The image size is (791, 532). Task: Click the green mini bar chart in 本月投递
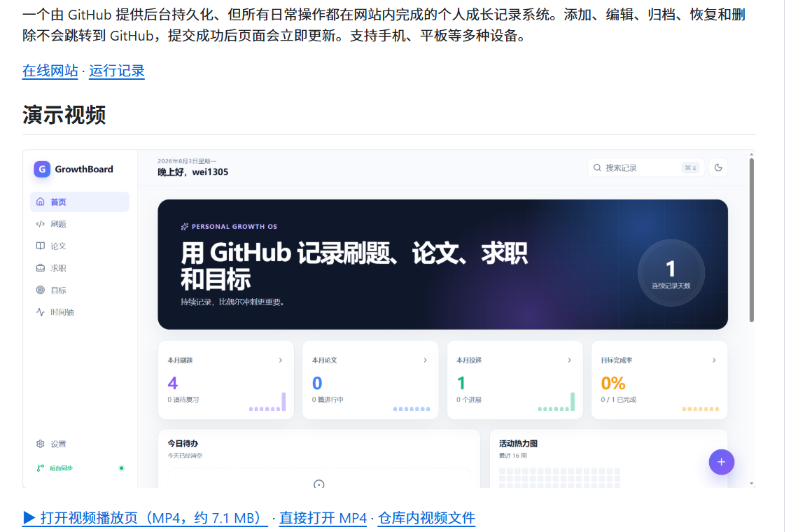pyautogui.click(x=556, y=402)
